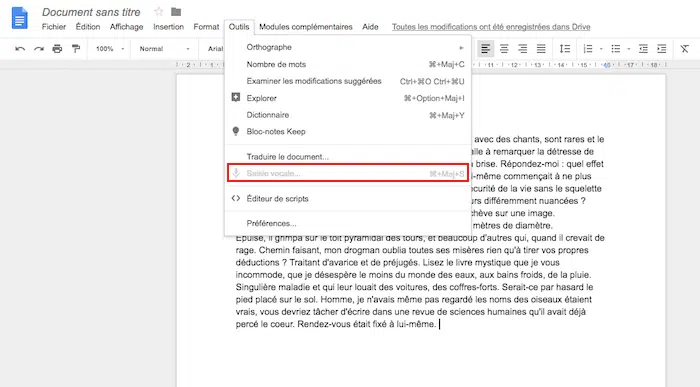The image size is (700, 387).
Task: Expand numbered list style arrow
Action: pos(601,49)
